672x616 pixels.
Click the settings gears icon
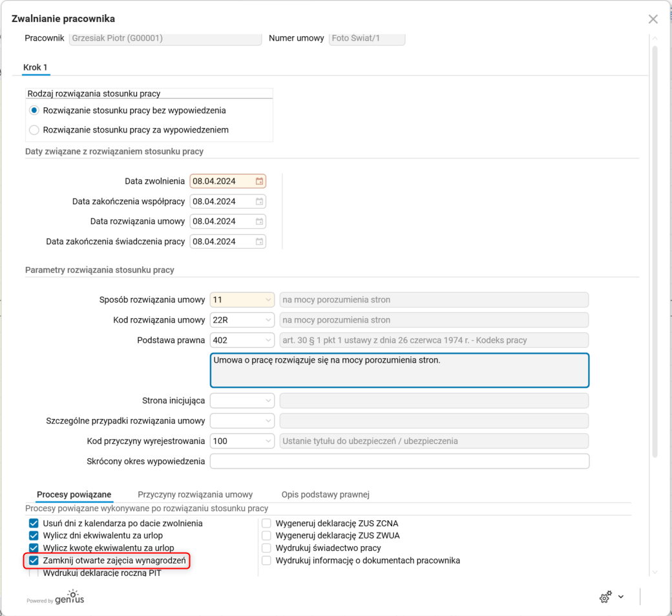(x=605, y=597)
